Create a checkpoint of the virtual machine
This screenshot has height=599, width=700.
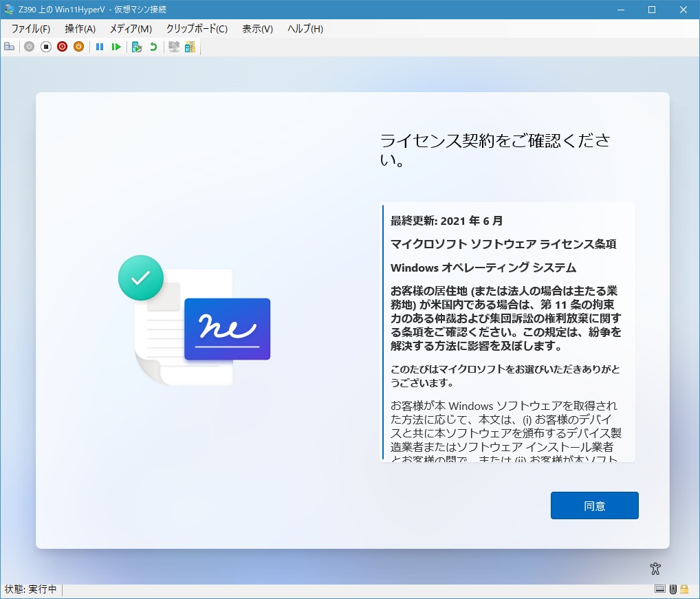(x=137, y=46)
